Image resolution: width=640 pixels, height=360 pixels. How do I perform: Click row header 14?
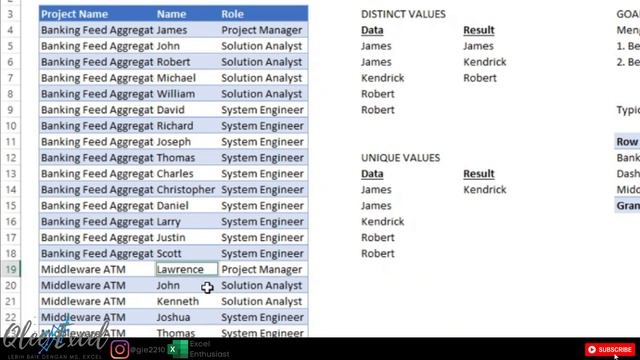(11, 190)
